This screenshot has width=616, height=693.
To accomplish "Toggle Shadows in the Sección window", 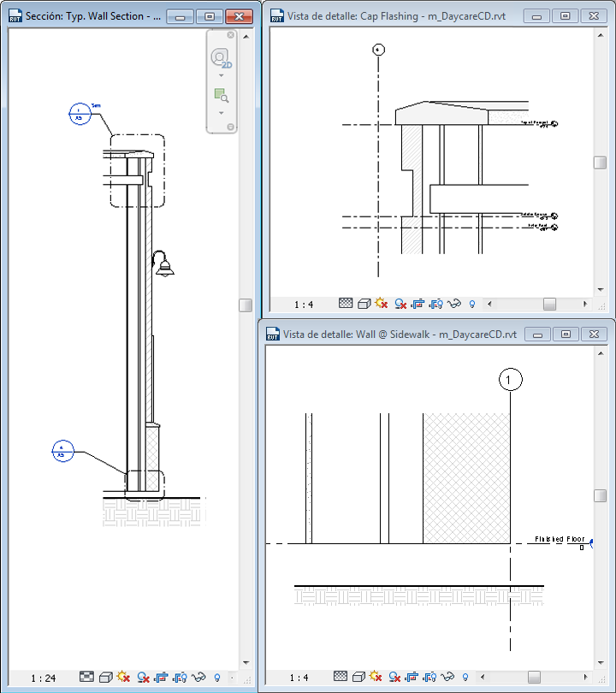I will (x=143, y=677).
